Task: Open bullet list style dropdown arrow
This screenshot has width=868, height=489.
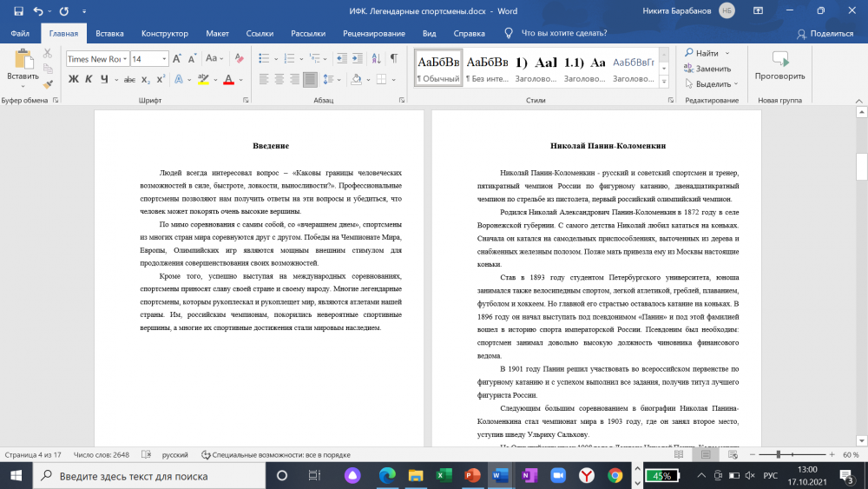Action: tap(276, 59)
